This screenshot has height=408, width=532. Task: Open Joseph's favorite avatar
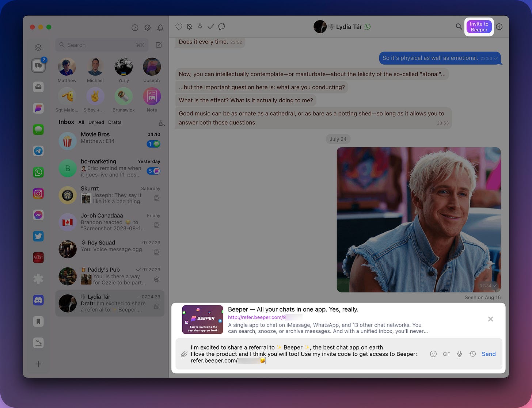pyautogui.click(x=152, y=67)
